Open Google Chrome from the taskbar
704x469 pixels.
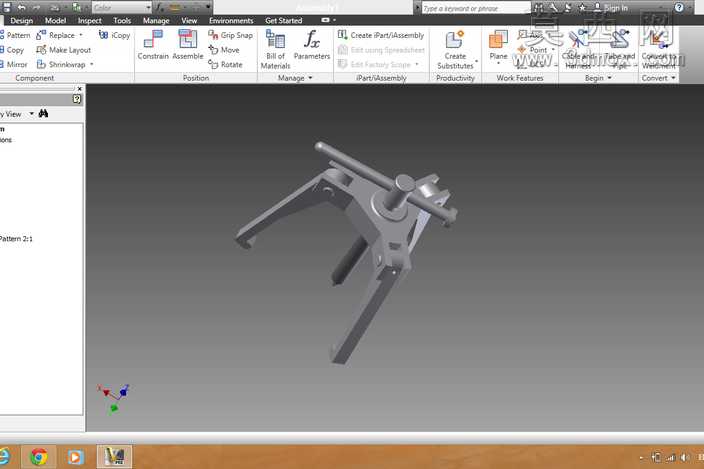click(39, 457)
